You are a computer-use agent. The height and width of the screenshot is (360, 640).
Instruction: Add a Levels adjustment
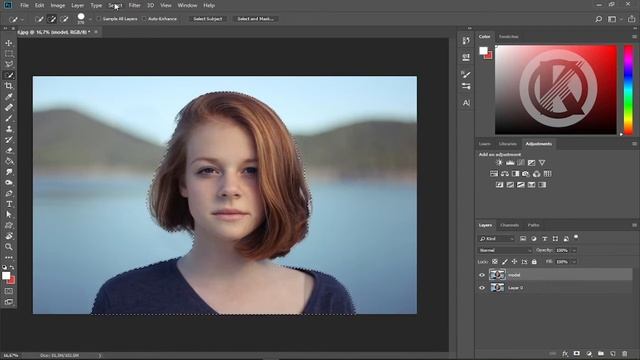(x=510, y=162)
